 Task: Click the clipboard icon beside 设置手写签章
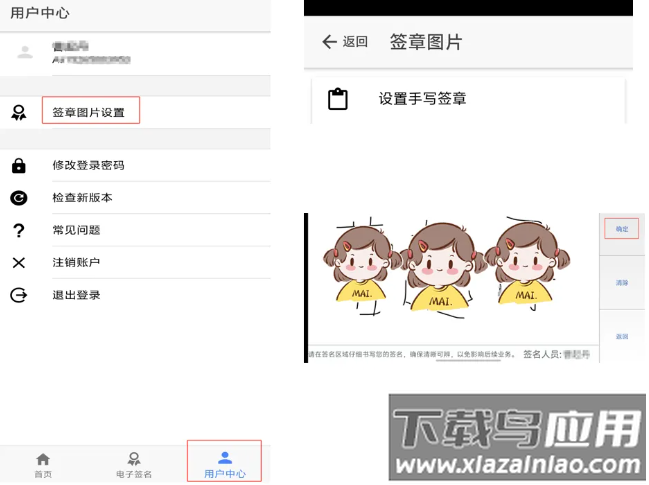(x=338, y=99)
